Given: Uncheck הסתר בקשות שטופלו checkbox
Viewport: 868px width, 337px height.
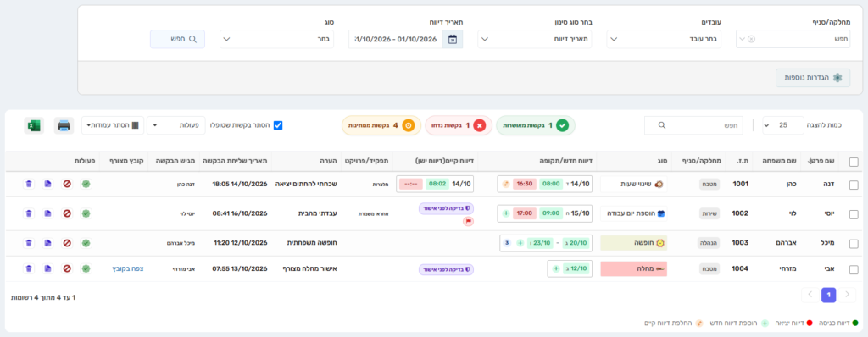Looking at the screenshot, I should click(278, 125).
